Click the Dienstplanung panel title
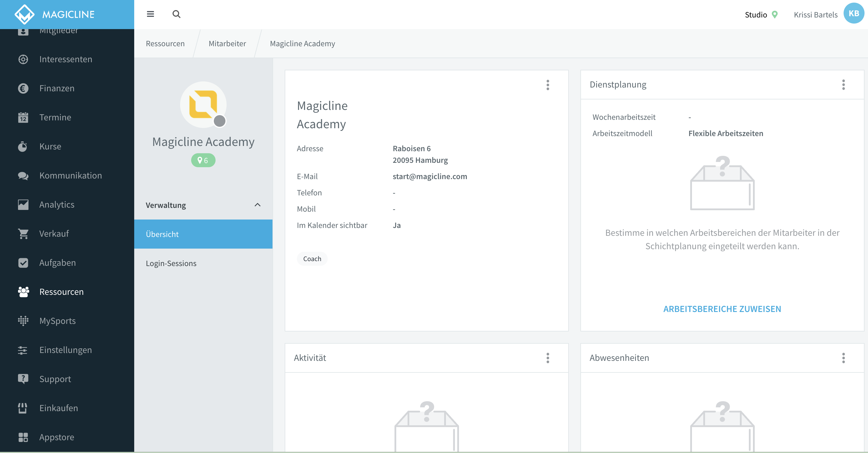This screenshot has height=453, width=868. point(618,84)
